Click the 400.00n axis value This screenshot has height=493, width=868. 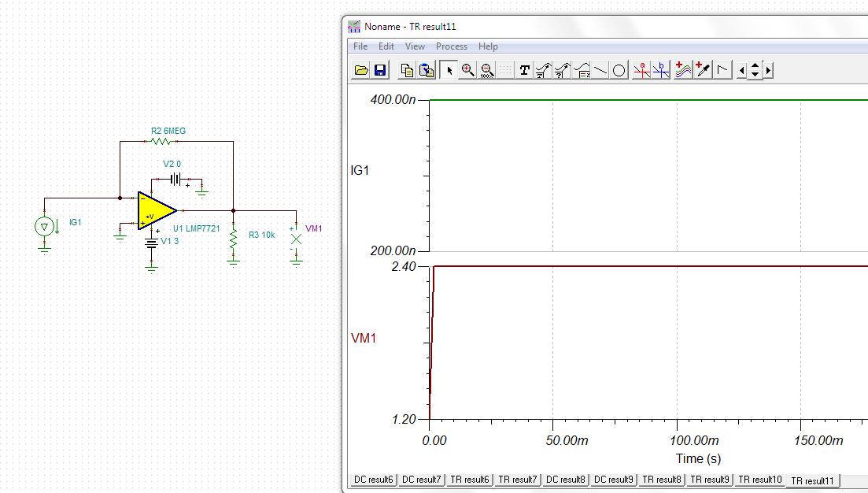pos(393,100)
